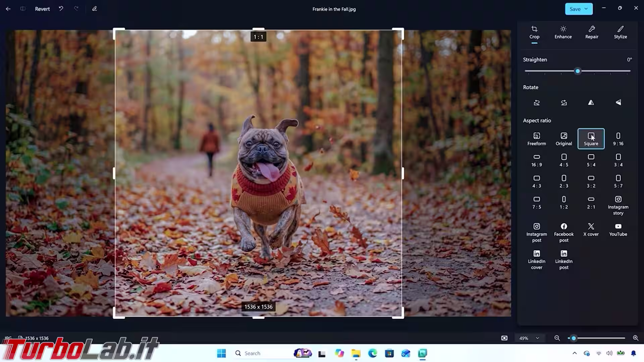This screenshot has height=362, width=644.
Task: Select the 5:7 aspect ratio
Action: 618,181
